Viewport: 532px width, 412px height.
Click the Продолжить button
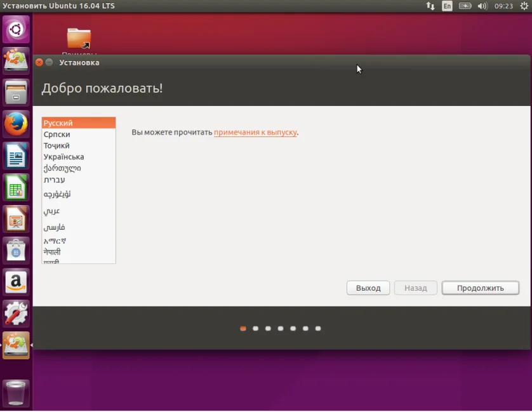click(x=481, y=288)
